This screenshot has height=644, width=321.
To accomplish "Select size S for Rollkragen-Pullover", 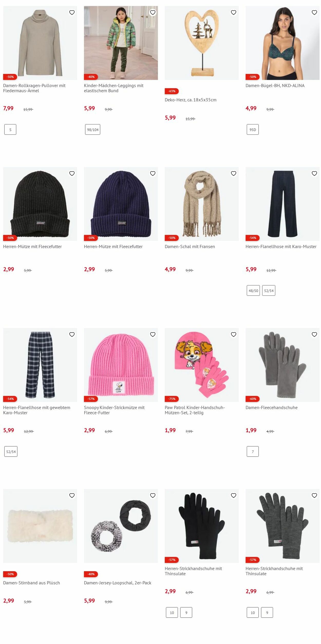I will click(10, 130).
